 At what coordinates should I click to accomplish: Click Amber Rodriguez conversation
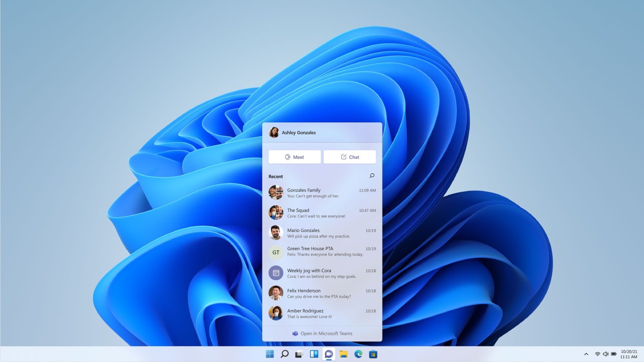[x=322, y=313]
